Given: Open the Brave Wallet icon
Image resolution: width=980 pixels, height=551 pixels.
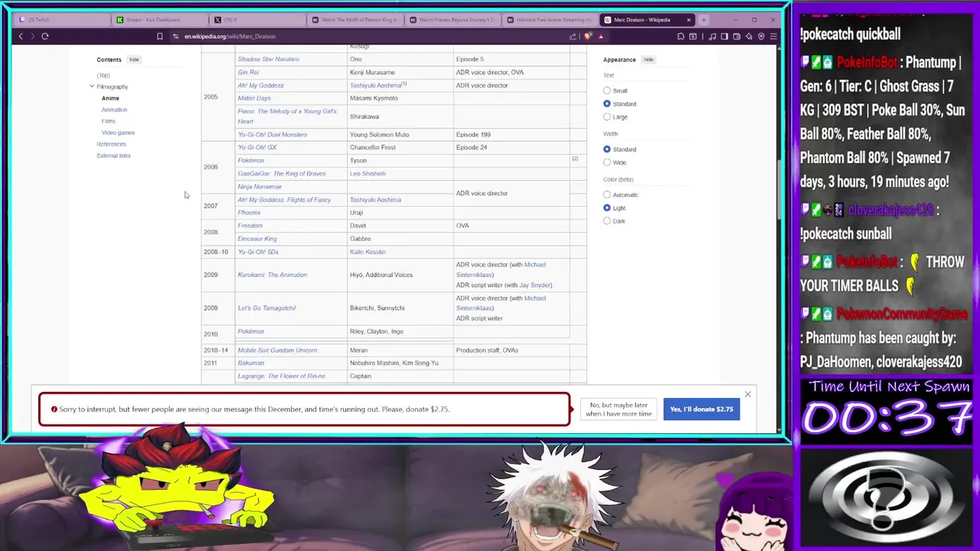Looking at the screenshot, I should tap(737, 36).
